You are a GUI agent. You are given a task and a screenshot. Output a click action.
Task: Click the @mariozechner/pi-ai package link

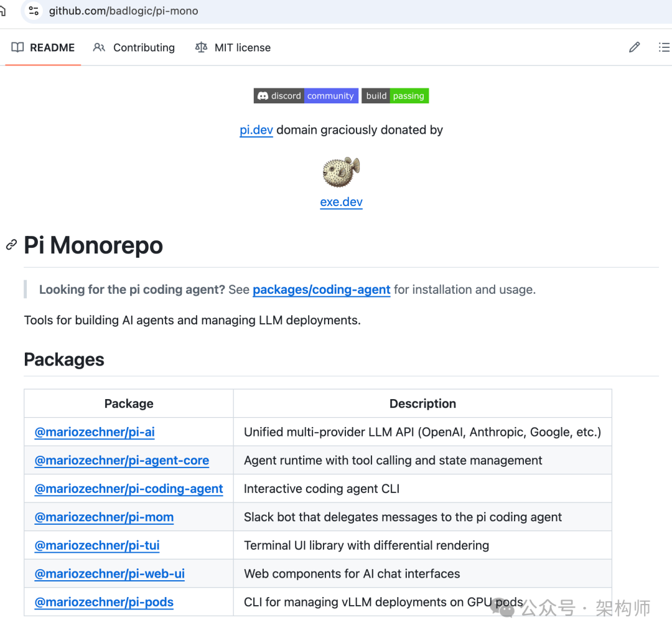(x=94, y=431)
